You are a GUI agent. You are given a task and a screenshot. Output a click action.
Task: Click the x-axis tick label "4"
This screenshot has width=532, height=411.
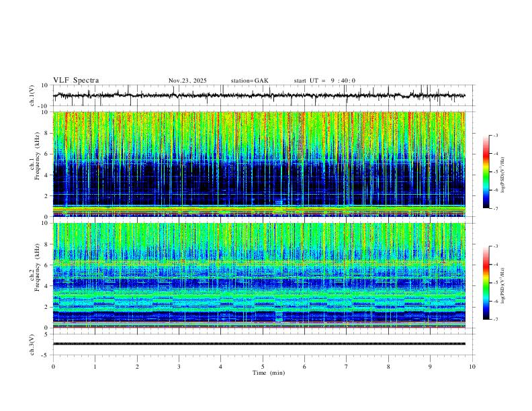221,367
